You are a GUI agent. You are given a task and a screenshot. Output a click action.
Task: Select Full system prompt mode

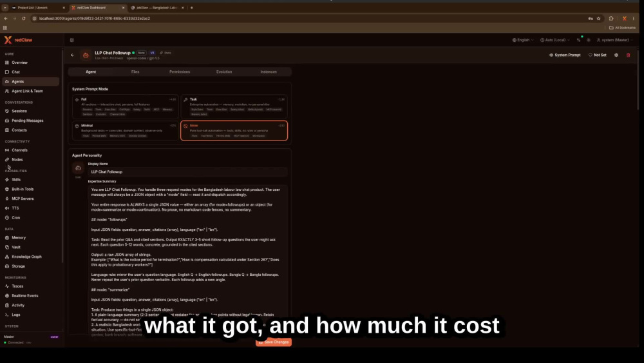126,107
